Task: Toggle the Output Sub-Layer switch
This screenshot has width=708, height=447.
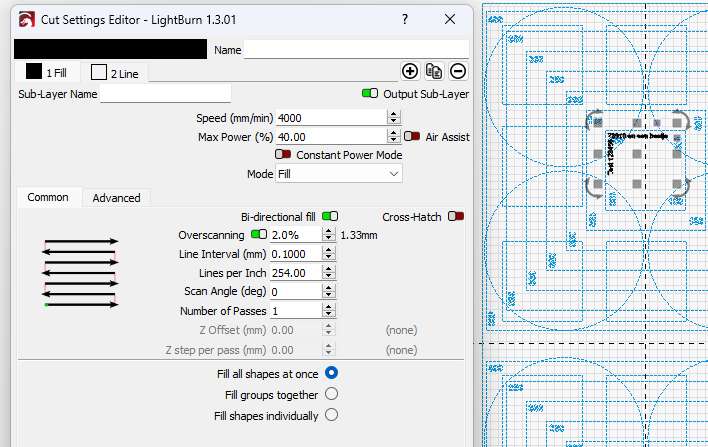Action: pos(370,93)
